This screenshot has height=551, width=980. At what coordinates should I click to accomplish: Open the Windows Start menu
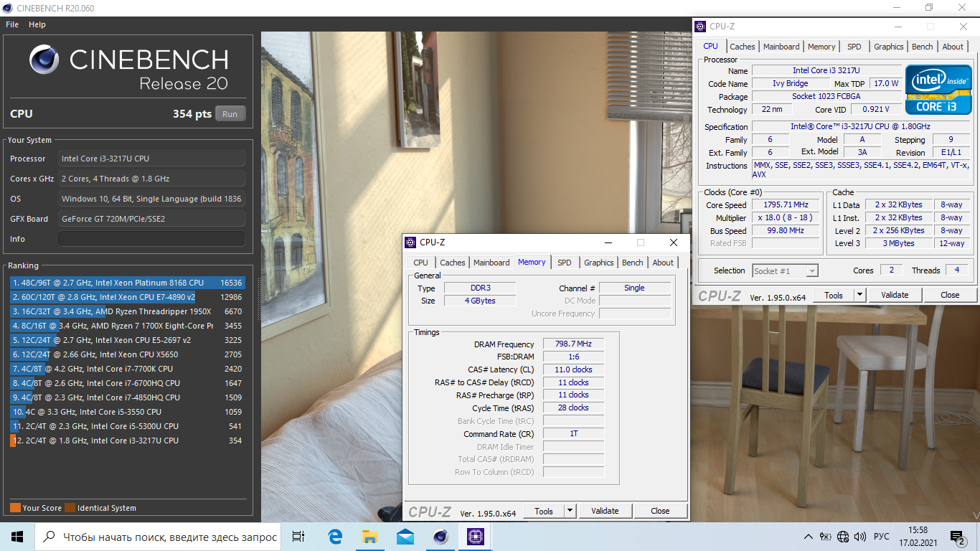point(17,537)
